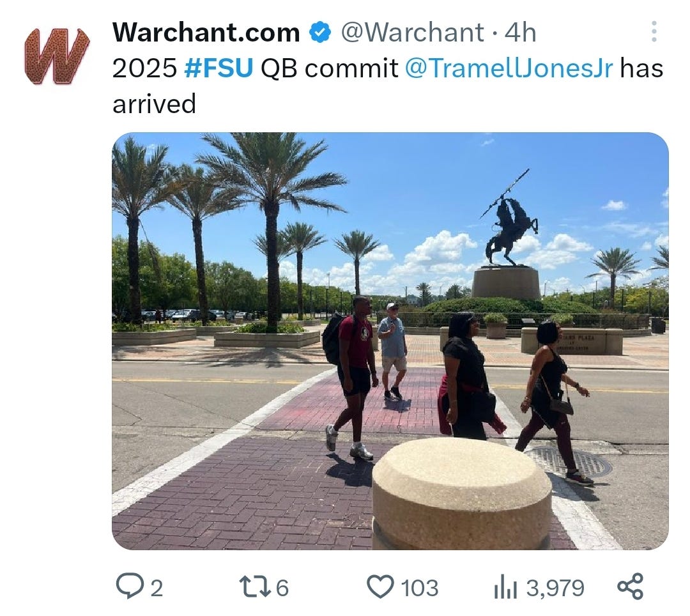Click the repost count 6
Viewport: 690px width, 616px height.
[282, 588]
